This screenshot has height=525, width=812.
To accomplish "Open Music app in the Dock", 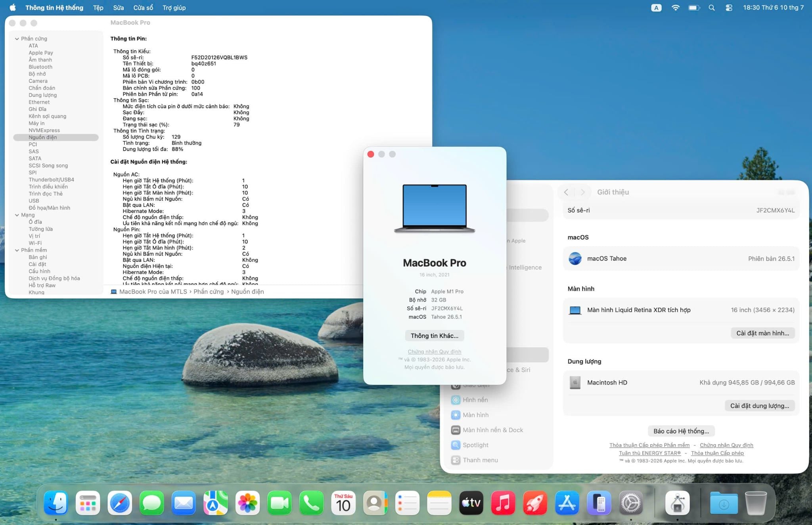I will 503,503.
